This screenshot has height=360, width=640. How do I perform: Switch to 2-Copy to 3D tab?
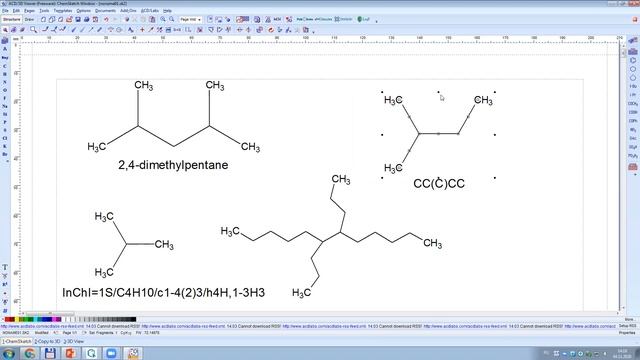pos(47,342)
